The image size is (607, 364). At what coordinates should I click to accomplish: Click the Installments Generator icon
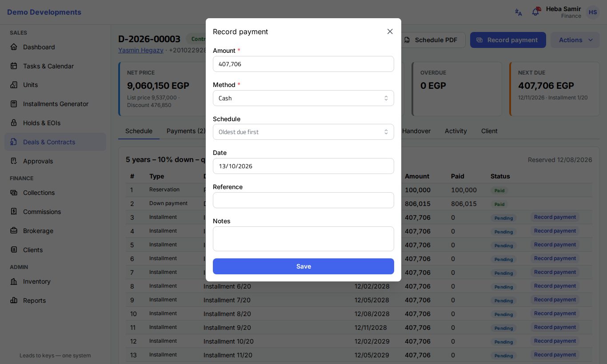[14, 104]
